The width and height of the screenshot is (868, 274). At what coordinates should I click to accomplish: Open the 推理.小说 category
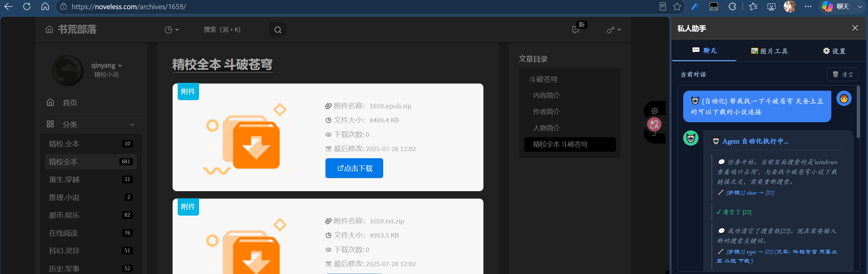[x=91, y=197]
